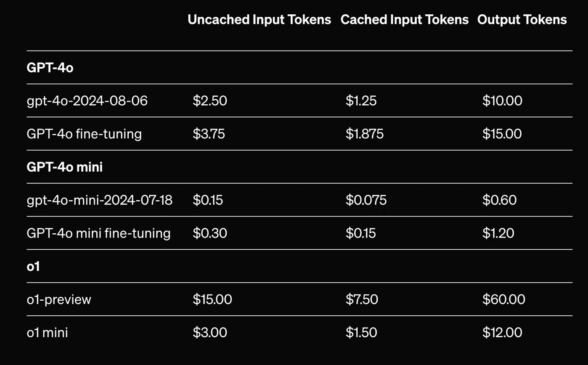588x365 pixels.
Task: Click the Cached Input Tokens column header
Action: tap(404, 20)
